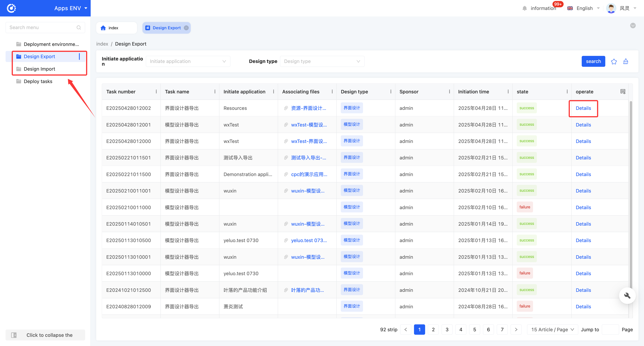The width and height of the screenshot is (644, 346).
Task: Click the star favorite icon beside search
Action: (614, 61)
